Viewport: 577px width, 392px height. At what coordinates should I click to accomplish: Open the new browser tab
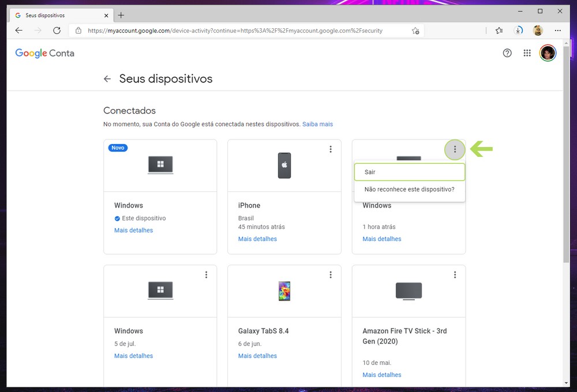[121, 15]
